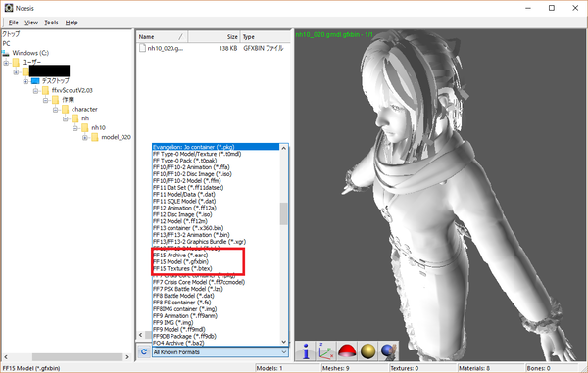The image size is (588, 373).
Task: Toggle the XYZ axes display icon
Action: (326, 351)
